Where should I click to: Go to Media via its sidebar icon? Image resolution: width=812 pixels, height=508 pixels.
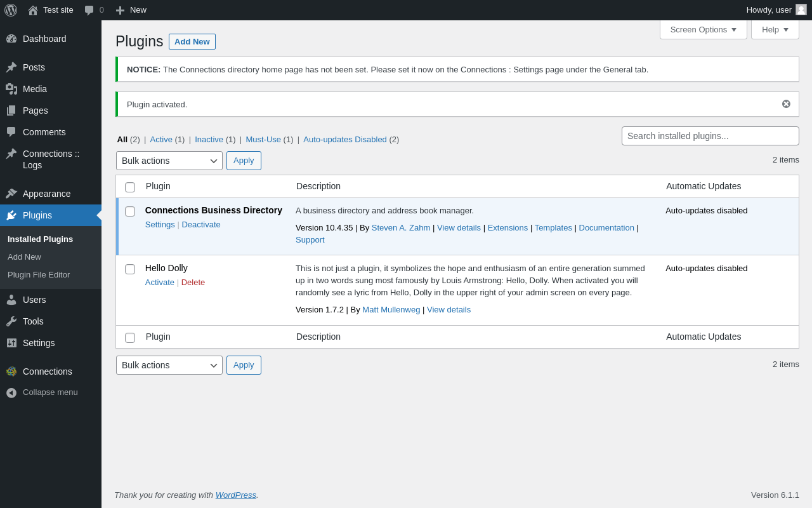tap(11, 89)
